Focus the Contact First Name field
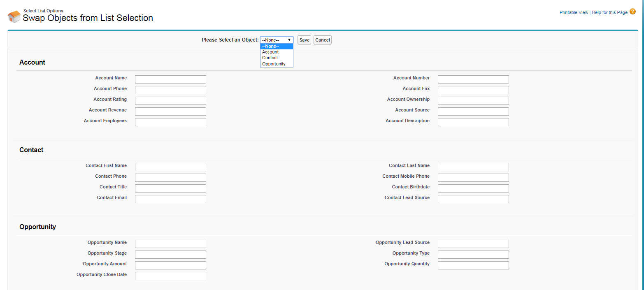 (170, 167)
